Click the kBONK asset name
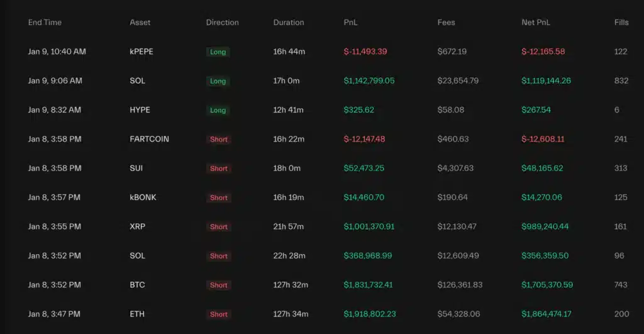This screenshot has height=334, width=644. tap(143, 198)
